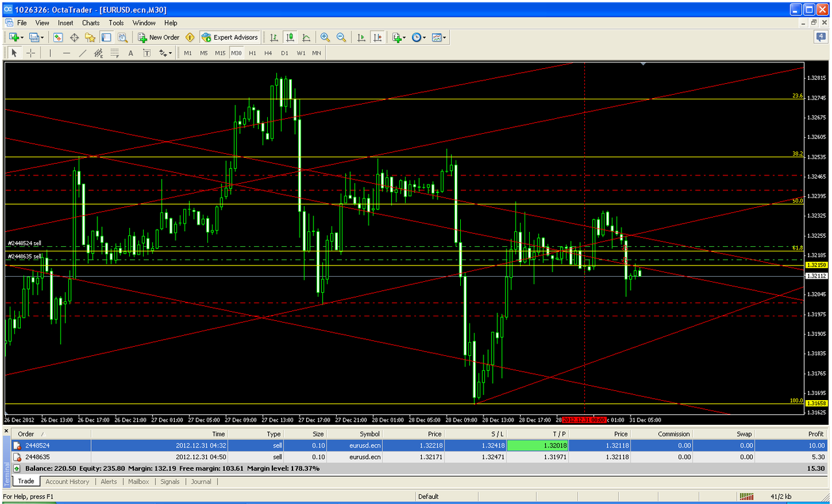Switch to the Signals tab
The image size is (832, 504).
pos(170,482)
